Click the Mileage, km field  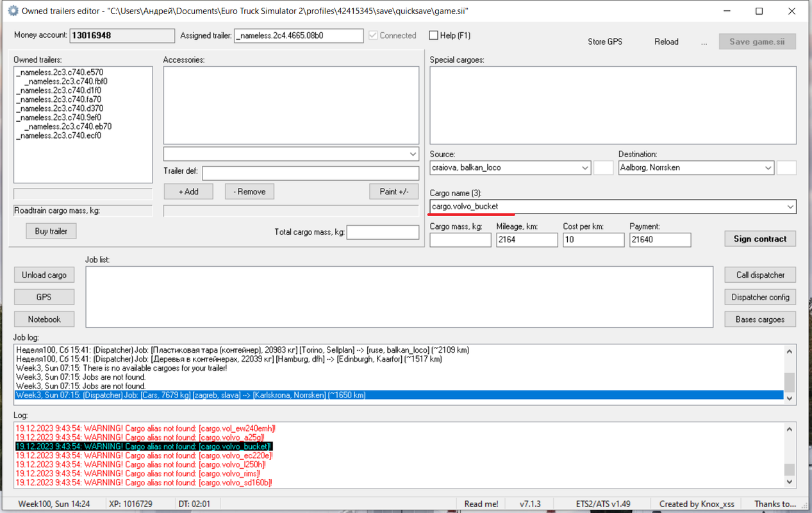(527, 240)
